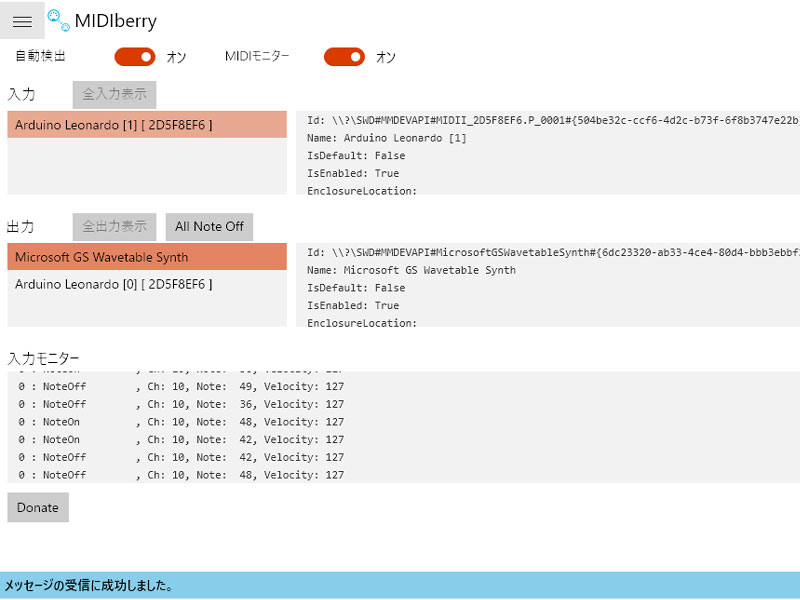Click the 全入力表示 button
Image resolution: width=800 pixels, height=600 pixels.
point(114,94)
